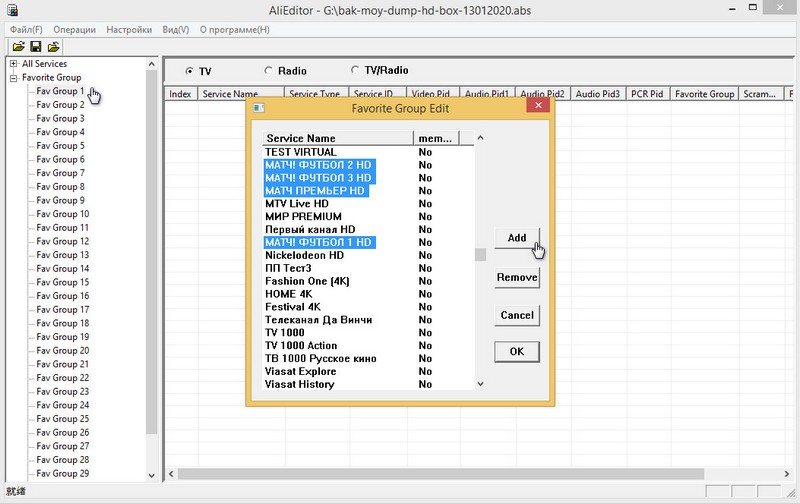
Task: Click the Remove button
Action: click(x=517, y=278)
